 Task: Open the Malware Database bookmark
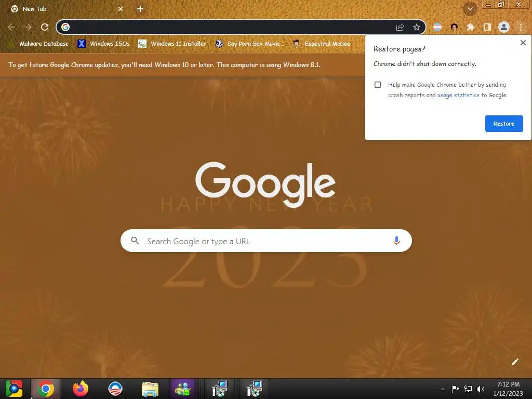pos(39,44)
